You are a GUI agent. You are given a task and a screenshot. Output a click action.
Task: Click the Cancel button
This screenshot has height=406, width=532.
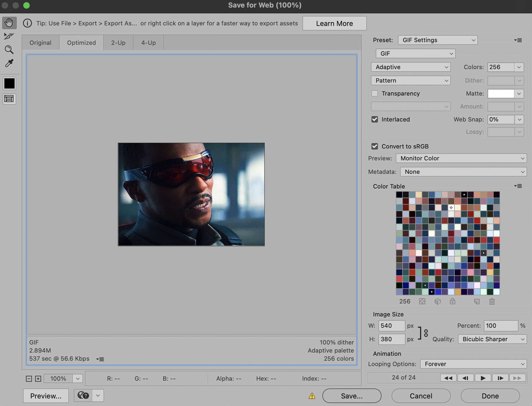pos(421,396)
